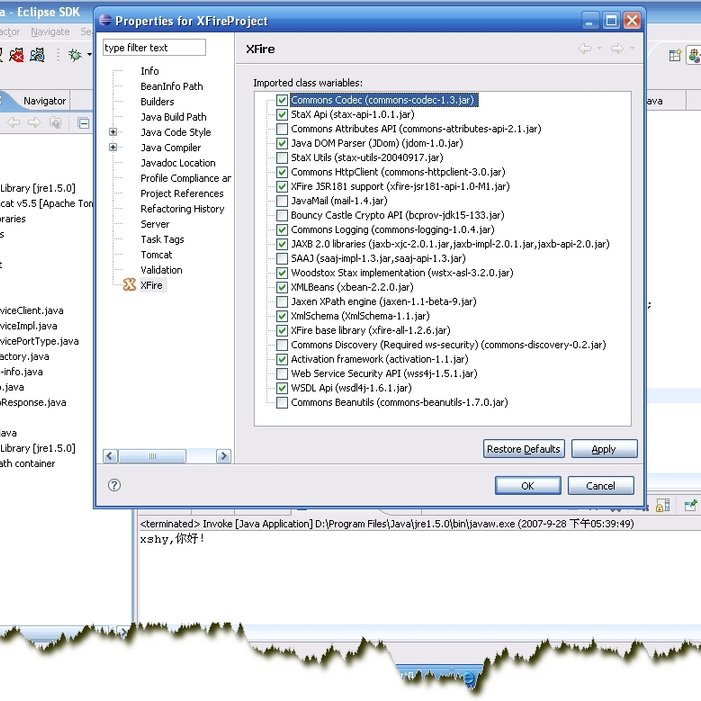This screenshot has width=701, height=701.
Task: Check SAAJ checkbox
Action: point(282,258)
